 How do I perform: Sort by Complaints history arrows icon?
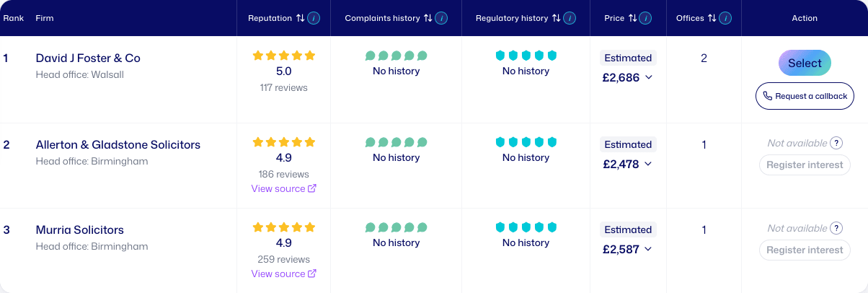[x=428, y=18]
